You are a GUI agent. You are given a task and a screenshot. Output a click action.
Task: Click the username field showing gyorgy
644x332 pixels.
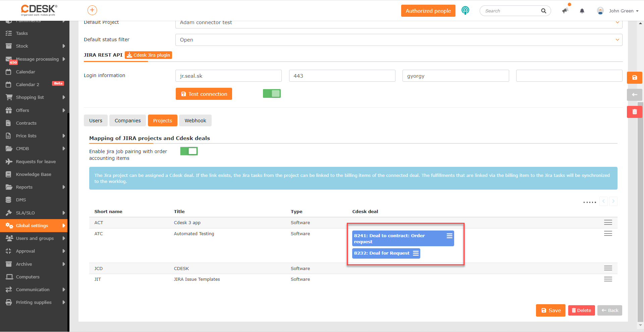click(x=455, y=76)
